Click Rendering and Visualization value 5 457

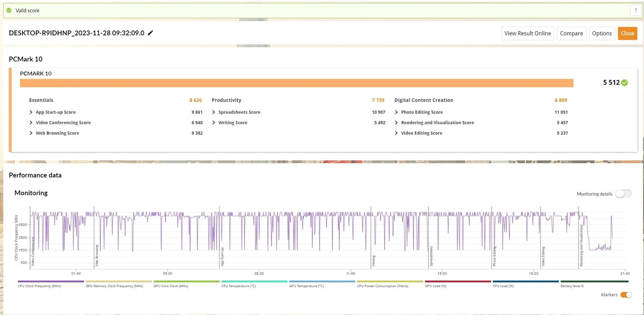tap(562, 123)
